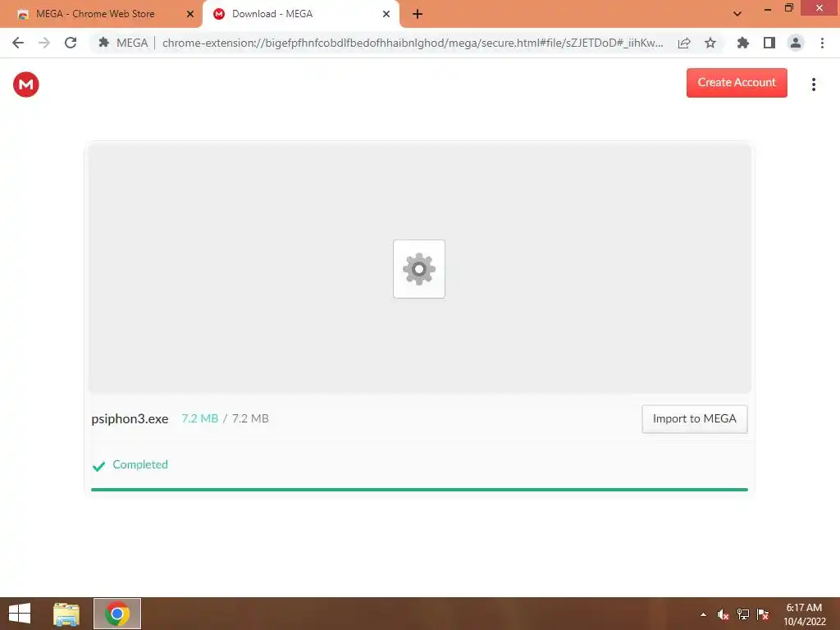Close the Download - MEGA tab

[x=386, y=14]
